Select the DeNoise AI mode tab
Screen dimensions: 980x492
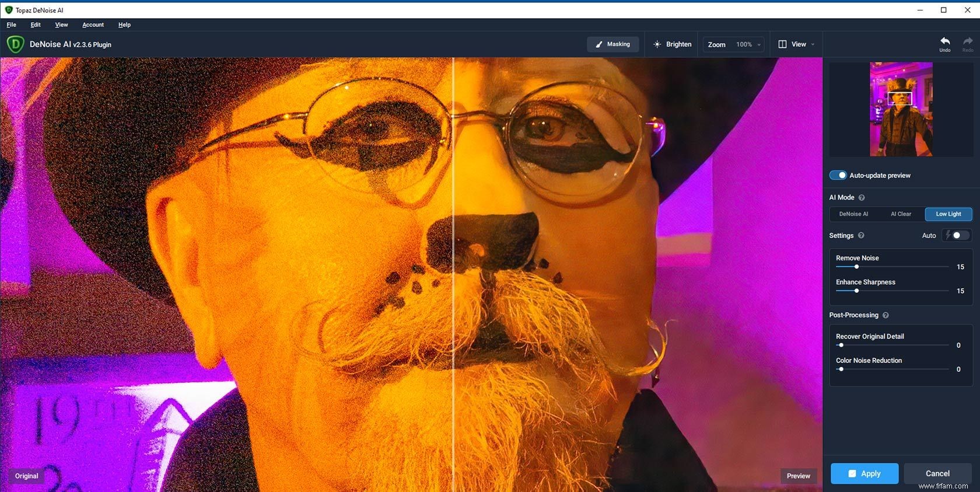point(853,214)
